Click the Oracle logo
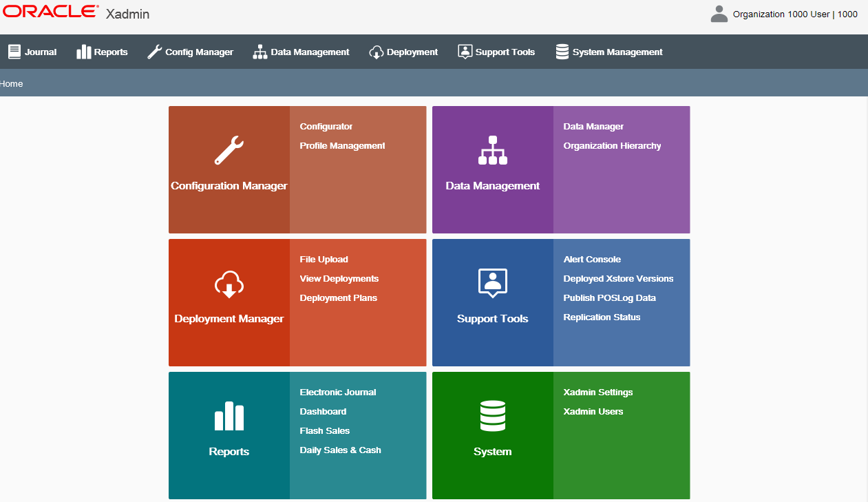This screenshot has width=868, height=502. coord(51,12)
